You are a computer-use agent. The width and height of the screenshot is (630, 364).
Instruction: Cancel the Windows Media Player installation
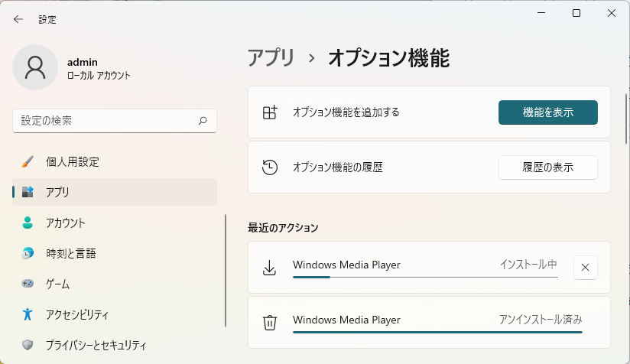[x=585, y=267]
